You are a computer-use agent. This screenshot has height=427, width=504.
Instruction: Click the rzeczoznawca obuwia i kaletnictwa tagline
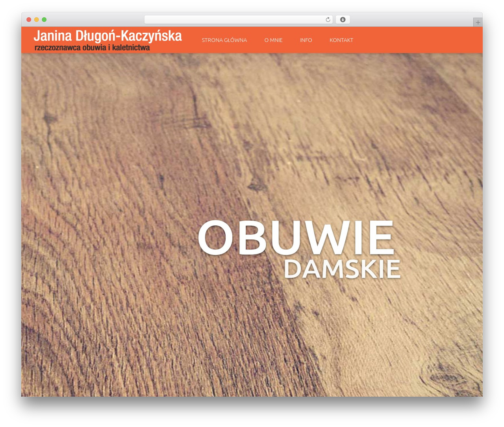click(92, 48)
